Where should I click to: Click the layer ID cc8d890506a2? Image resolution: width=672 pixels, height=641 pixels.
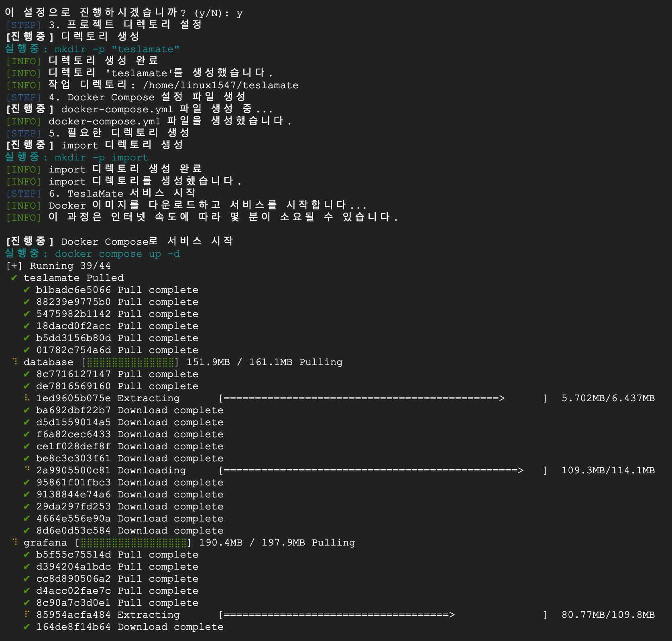(x=73, y=579)
